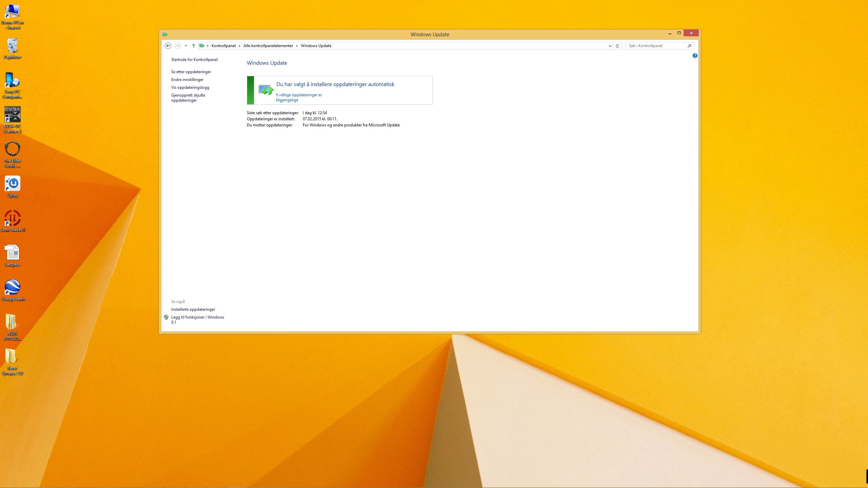Image resolution: width=868 pixels, height=488 pixels.
Task: Open Sonic Radar II shortcut
Action: [12, 221]
